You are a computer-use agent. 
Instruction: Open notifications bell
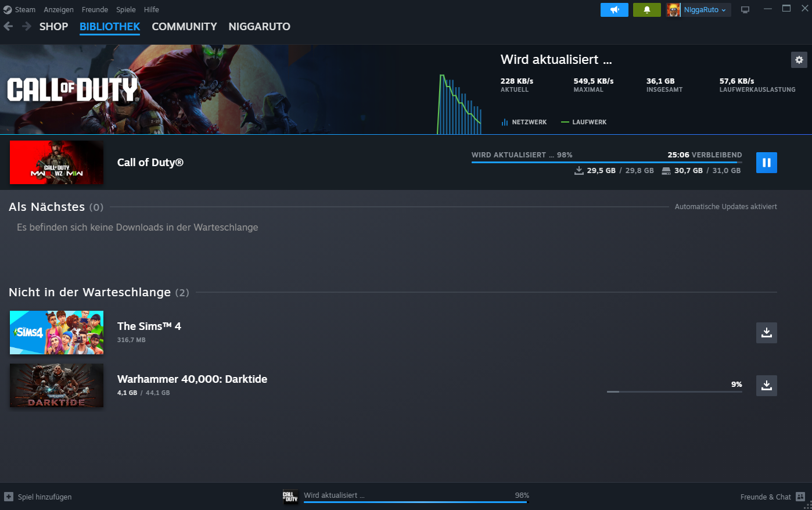[647, 10]
